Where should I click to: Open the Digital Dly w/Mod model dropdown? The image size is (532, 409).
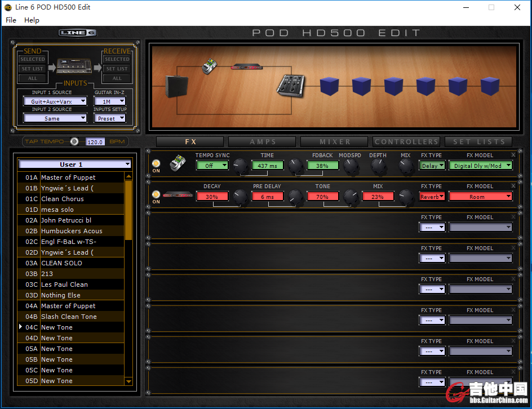point(480,166)
